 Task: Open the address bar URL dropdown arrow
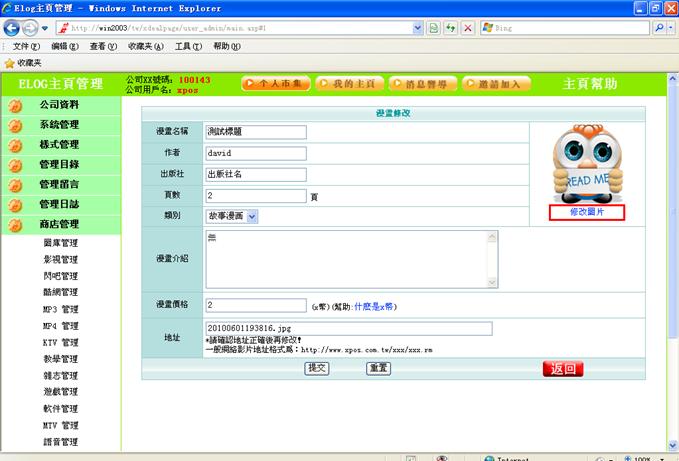(x=416, y=28)
